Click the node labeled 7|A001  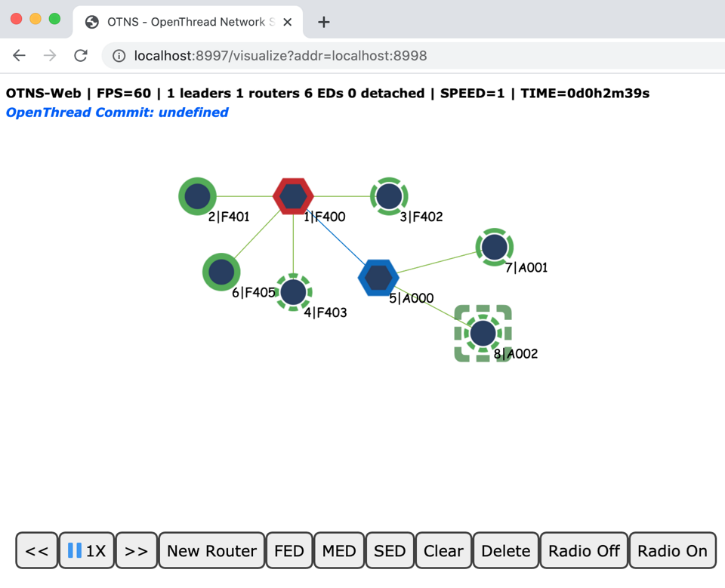494,247
